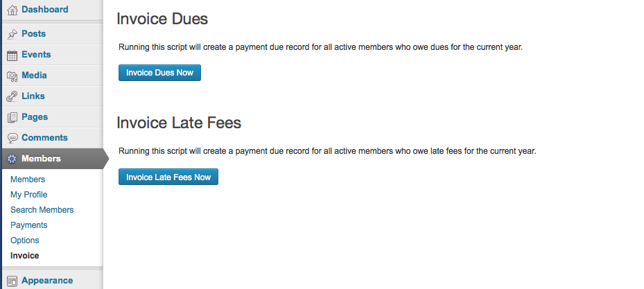Open the Options submenu page
Image resolution: width=644 pixels, height=289 pixels.
25,240
